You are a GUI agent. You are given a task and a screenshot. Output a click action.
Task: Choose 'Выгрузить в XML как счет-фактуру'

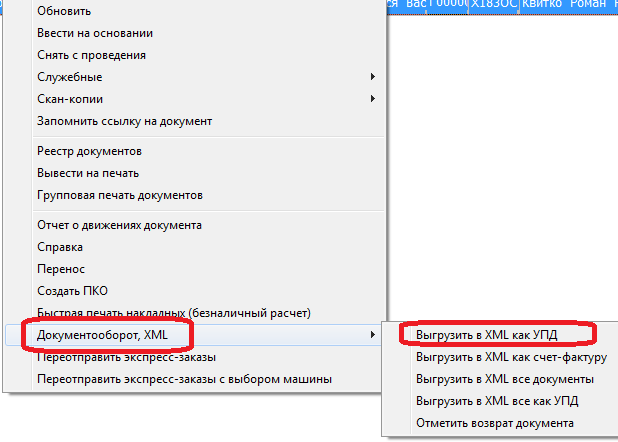coord(511,357)
